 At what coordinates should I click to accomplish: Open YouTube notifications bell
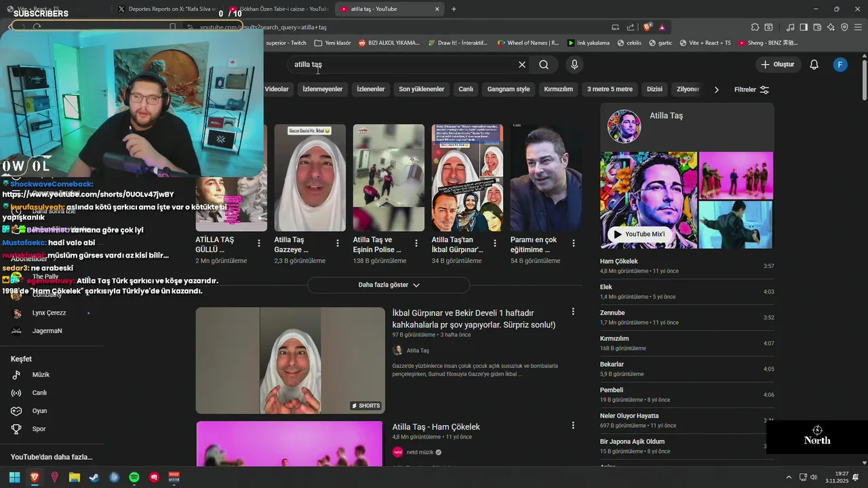(x=814, y=64)
